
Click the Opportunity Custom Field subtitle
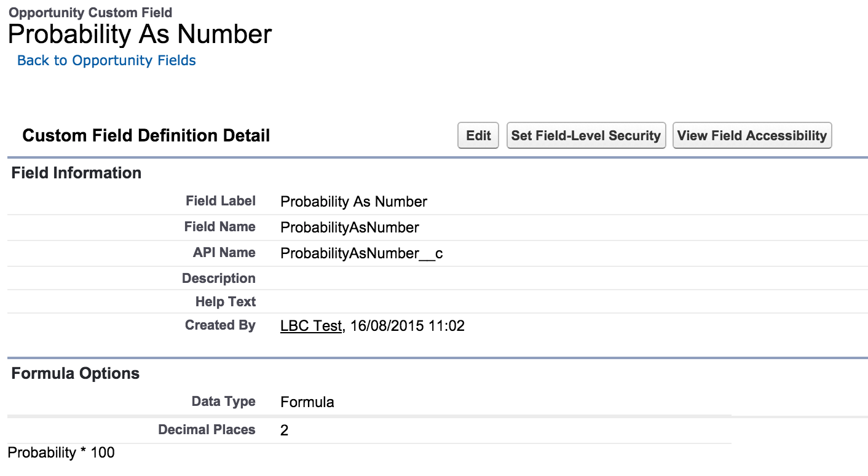90,12
